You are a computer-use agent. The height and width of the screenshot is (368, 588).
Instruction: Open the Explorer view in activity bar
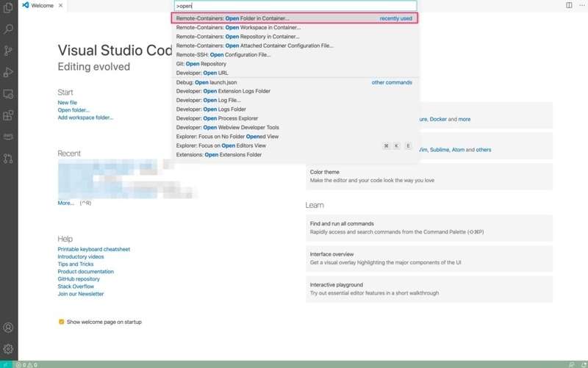pyautogui.click(x=8, y=8)
